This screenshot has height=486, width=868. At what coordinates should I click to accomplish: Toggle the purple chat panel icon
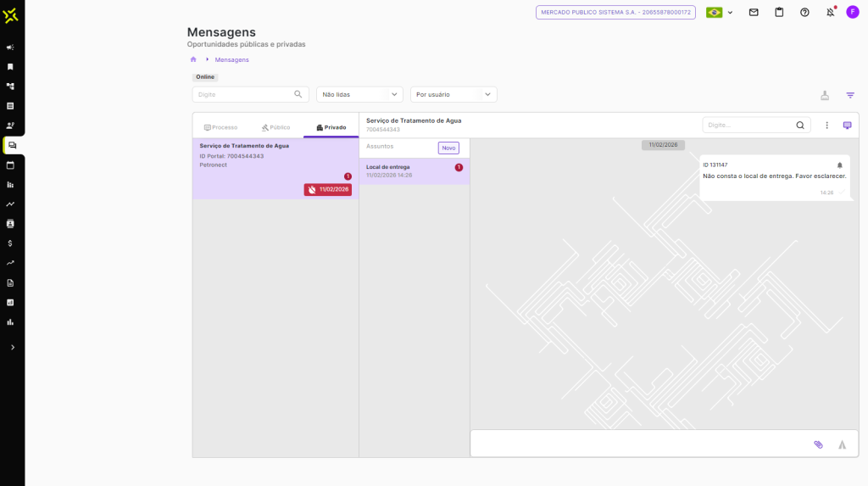point(847,126)
